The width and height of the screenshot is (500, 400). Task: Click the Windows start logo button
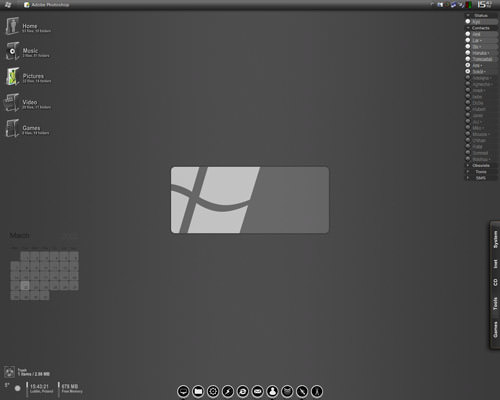(8, 5)
